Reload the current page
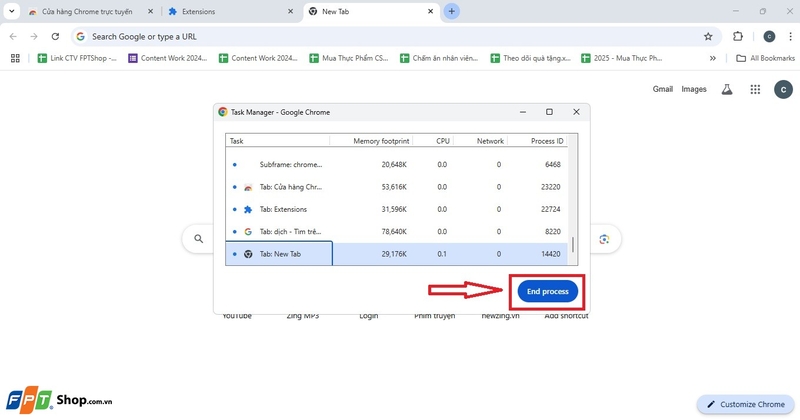Screen dimensions: 800x420 55,36
